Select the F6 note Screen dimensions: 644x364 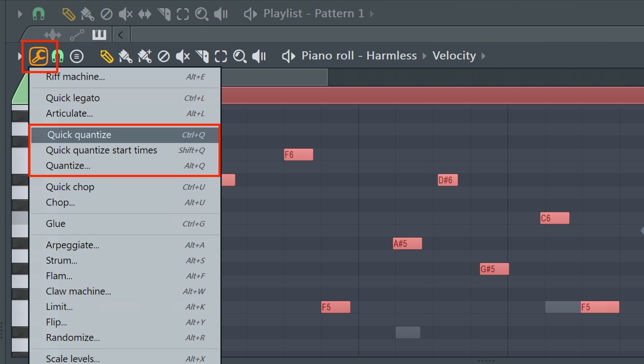[299, 155]
